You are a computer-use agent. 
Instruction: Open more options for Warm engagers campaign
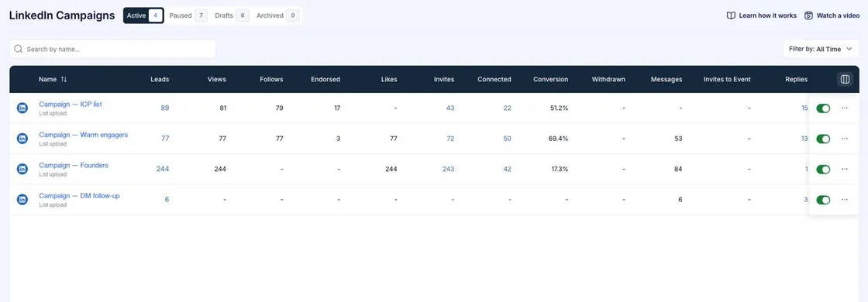[x=844, y=139]
